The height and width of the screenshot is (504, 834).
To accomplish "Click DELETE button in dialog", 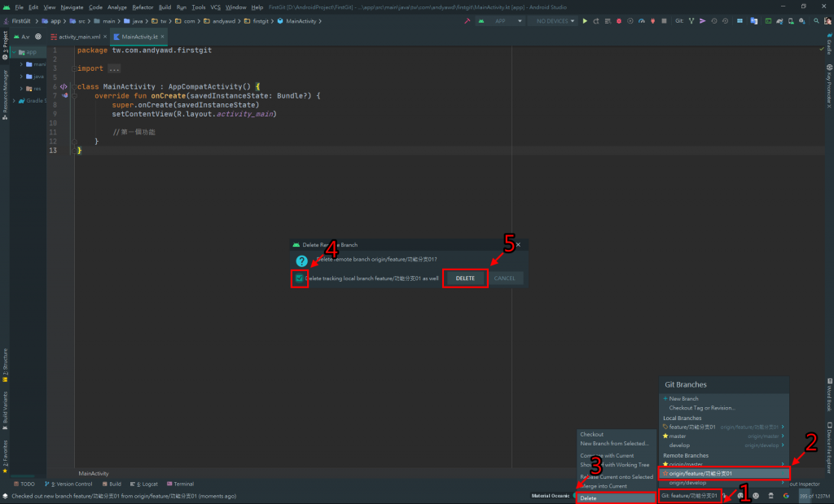I will (465, 278).
